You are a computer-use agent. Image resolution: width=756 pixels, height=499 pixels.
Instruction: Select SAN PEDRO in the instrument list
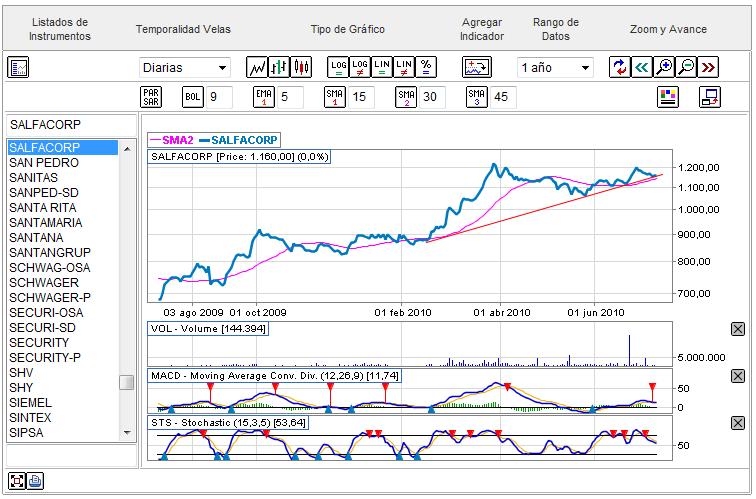63,162
